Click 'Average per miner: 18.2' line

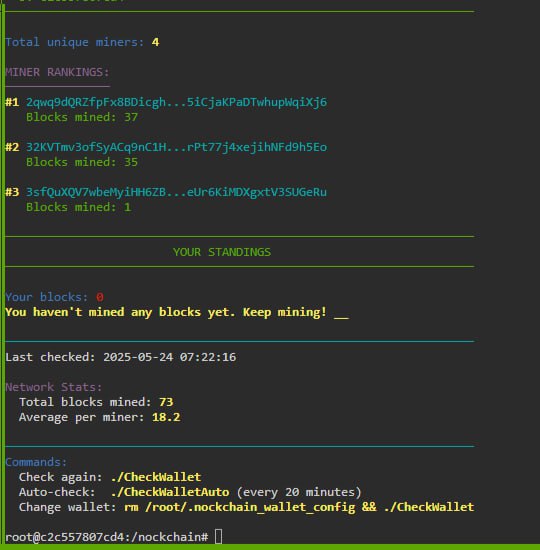coord(100,417)
